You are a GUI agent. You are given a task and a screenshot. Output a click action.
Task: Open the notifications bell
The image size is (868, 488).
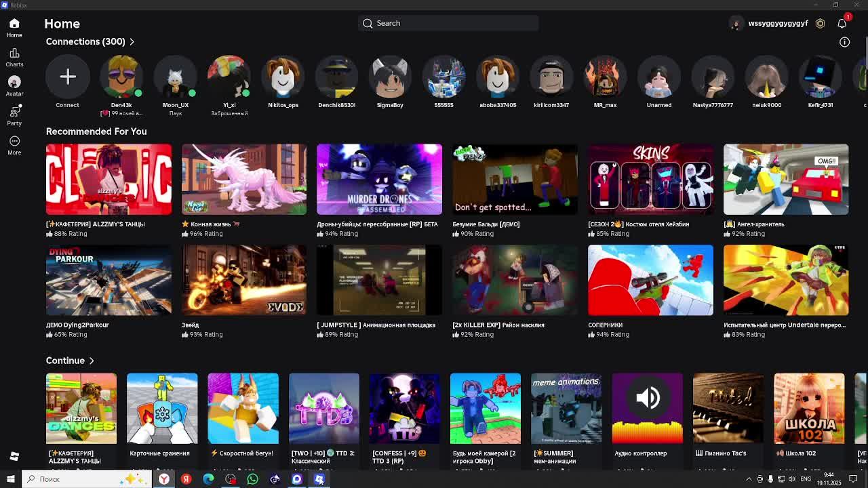click(842, 23)
